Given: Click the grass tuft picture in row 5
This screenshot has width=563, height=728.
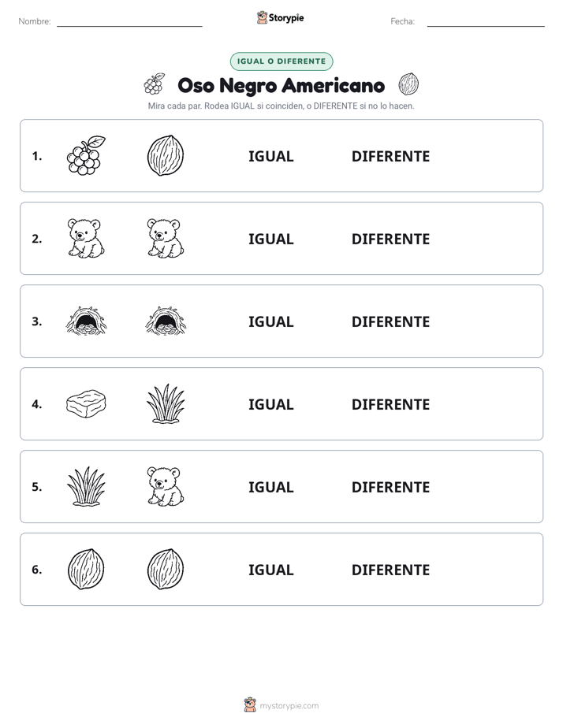Looking at the screenshot, I should point(87,486).
